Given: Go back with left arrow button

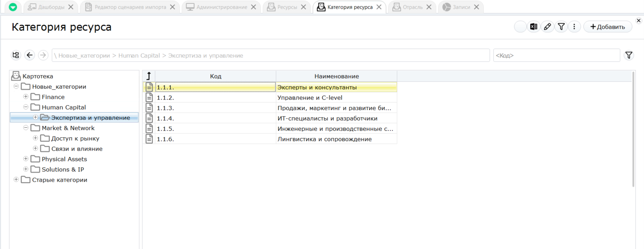Looking at the screenshot, I should (x=30, y=55).
